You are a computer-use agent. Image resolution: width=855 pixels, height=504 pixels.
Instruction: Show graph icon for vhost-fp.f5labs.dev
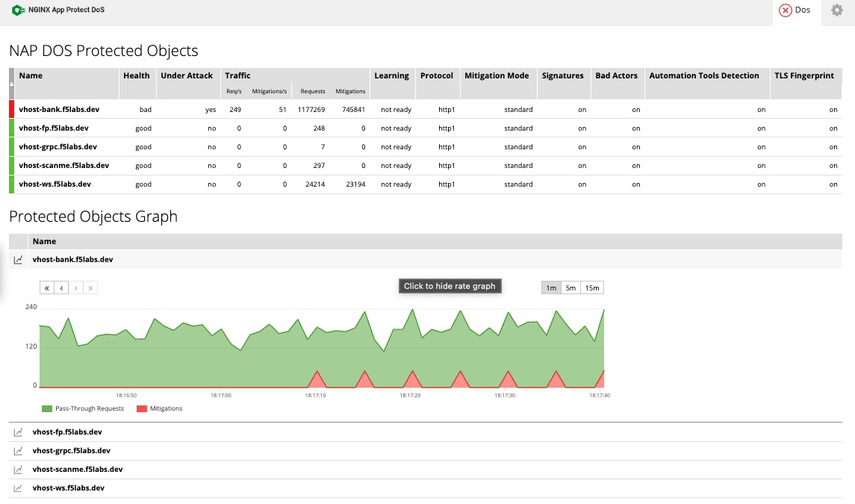18,432
